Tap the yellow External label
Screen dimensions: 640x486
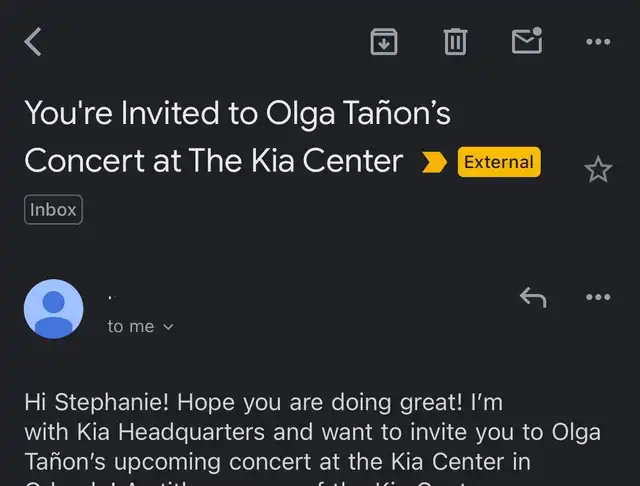click(499, 162)
